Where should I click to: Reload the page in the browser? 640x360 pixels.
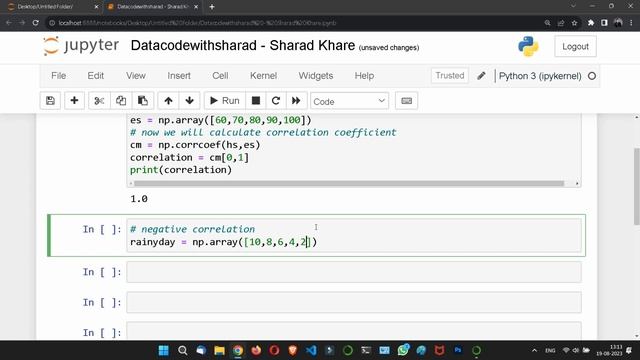tap(36, 23)
